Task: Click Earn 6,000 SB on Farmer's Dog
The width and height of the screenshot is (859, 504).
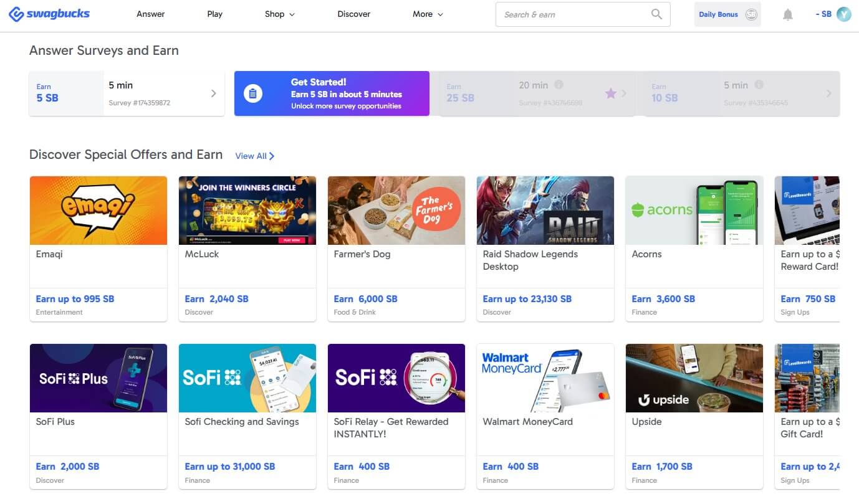Action: (366, 299)
